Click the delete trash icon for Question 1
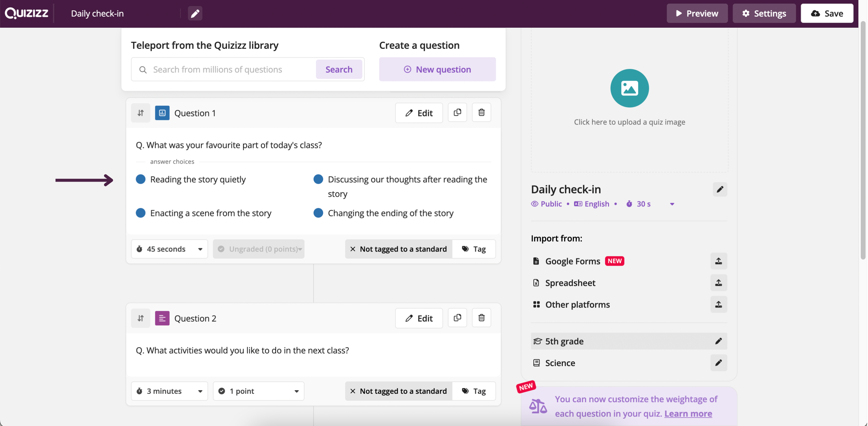The width and height of the screenshot is (868, 426). tap(481, 112)
